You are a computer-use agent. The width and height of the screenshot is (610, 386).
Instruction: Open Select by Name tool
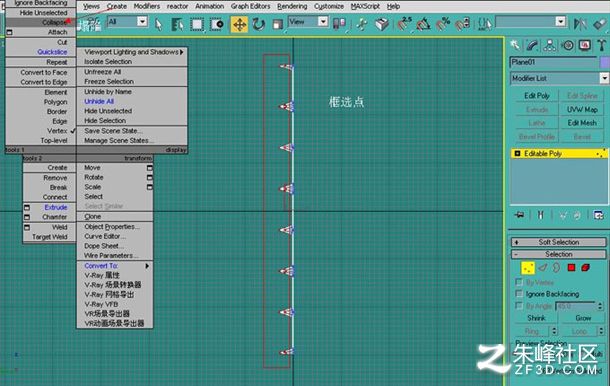tap(177, 25)
